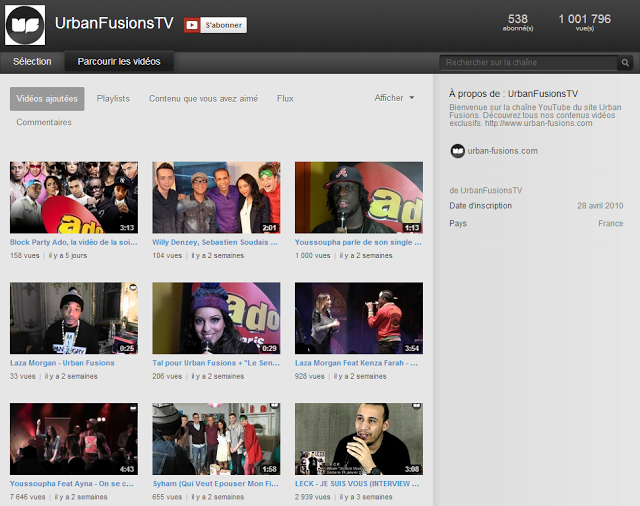Click '104 vues' under Willy Denzey video
640x506 pixels.
pyautogui.click(x=167, y=255)
